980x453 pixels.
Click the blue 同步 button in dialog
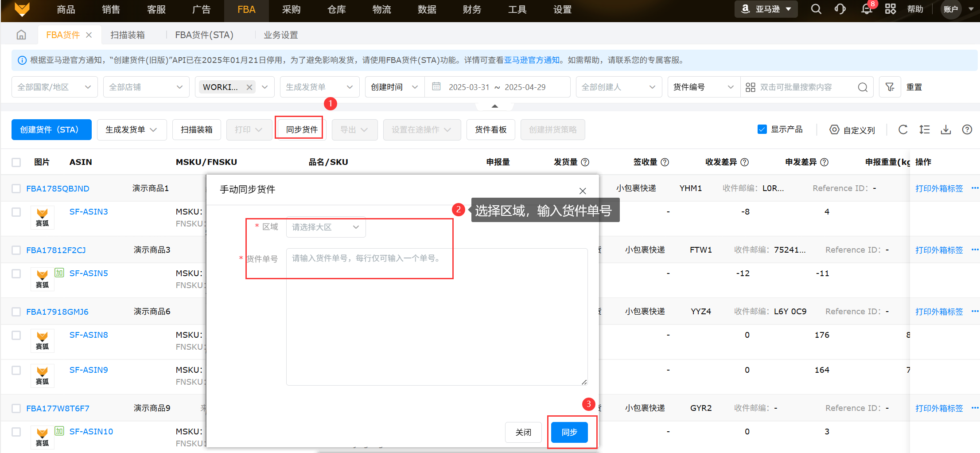pos(569,432)
